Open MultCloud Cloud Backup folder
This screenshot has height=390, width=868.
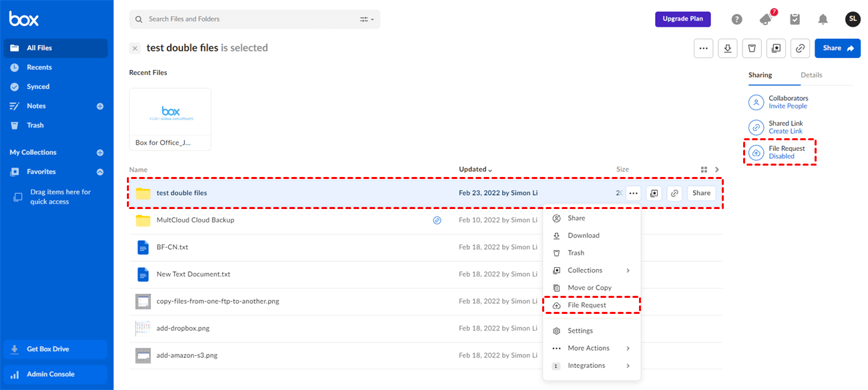click(x=195, y=220)
